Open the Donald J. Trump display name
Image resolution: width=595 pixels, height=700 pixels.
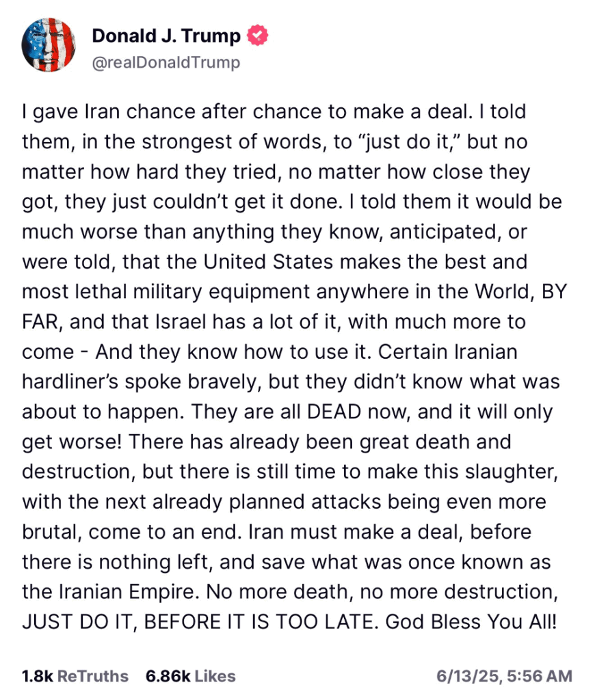[166, 36]
